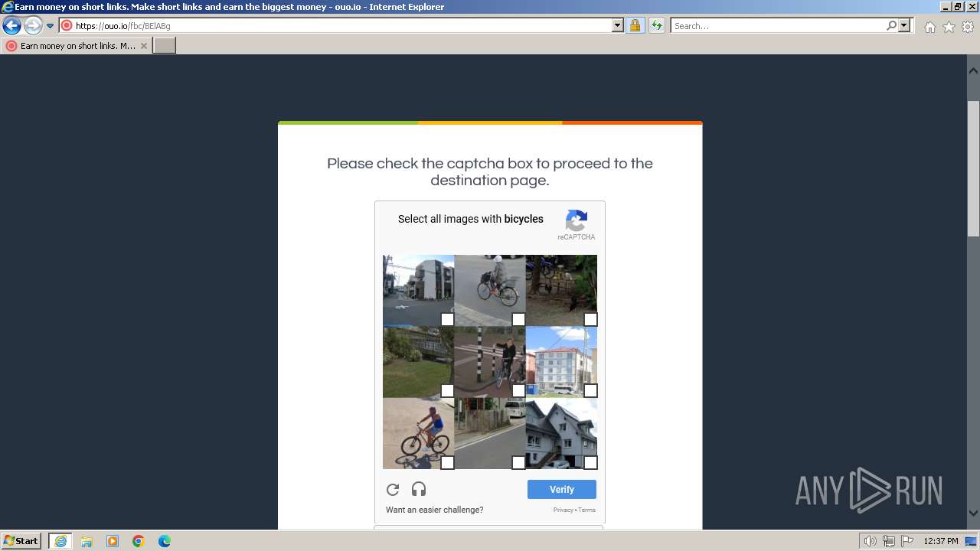Launch Edge from taskbar

[x=165, y=541]
